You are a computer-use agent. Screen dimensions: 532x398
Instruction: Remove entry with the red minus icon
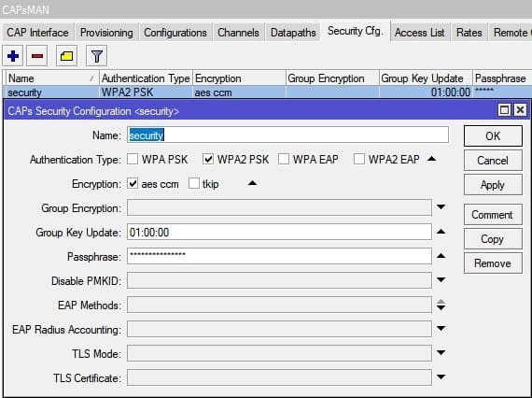click(x=37, y=56)
